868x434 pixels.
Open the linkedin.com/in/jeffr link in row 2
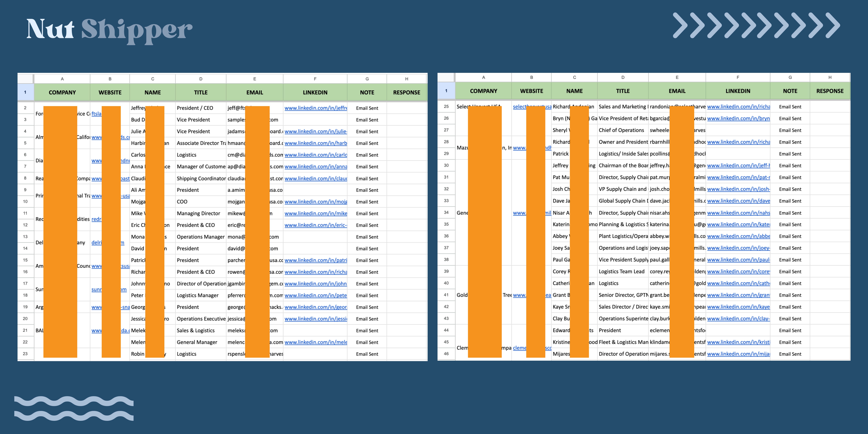pos(315,108)
